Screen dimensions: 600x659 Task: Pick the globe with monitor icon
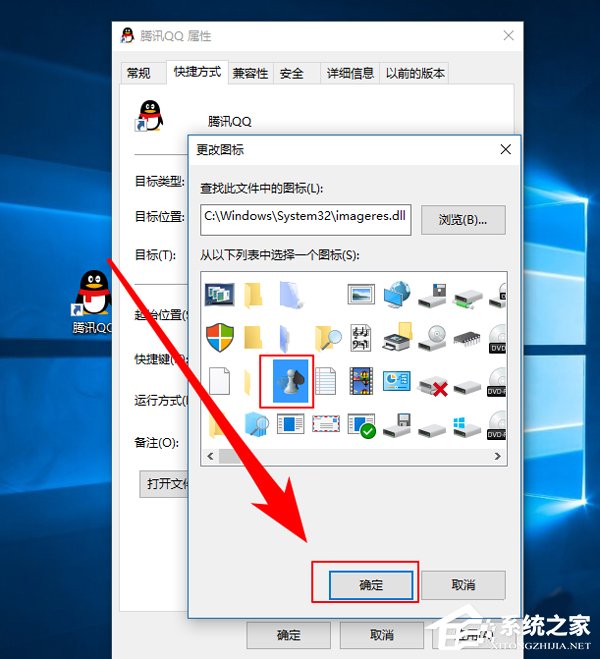click(397, 293)
